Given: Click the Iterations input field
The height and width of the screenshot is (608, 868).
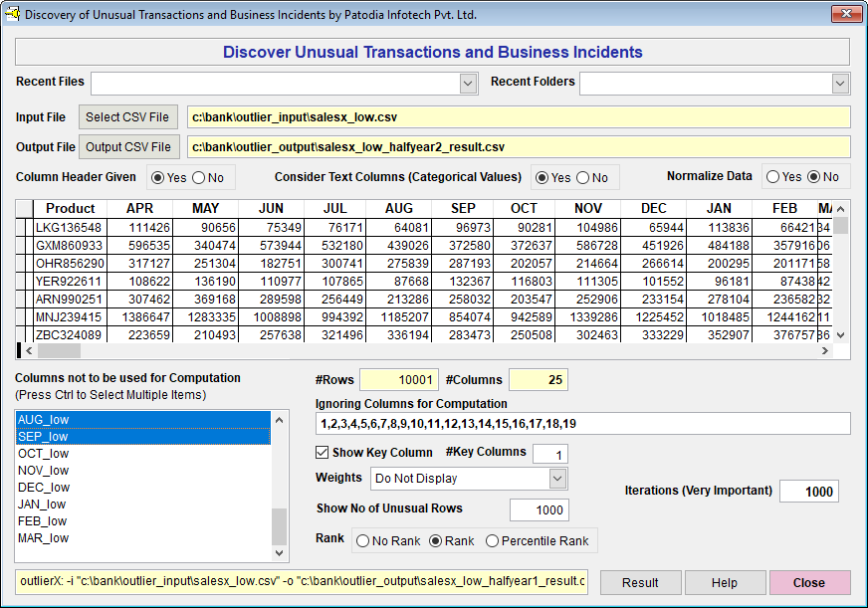Looking at the screenshot, I should [x=808, y=492].
